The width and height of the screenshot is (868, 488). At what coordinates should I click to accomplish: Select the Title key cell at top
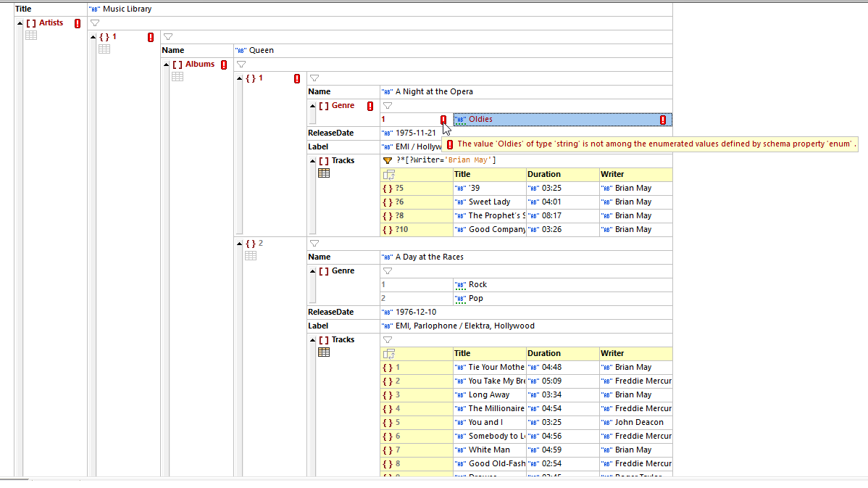pyautogui.click(x=51, y=9)
